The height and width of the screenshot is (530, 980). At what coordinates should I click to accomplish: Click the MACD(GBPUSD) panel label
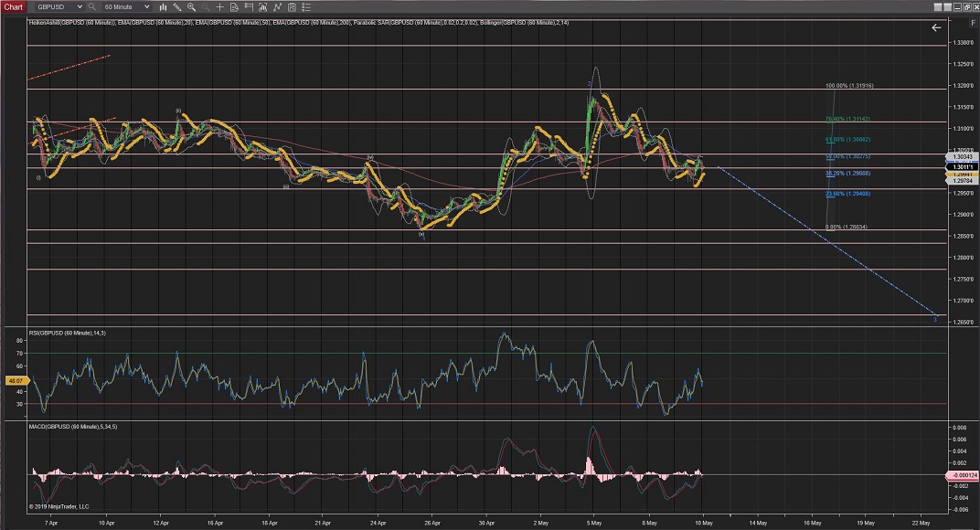pos(71,427)
